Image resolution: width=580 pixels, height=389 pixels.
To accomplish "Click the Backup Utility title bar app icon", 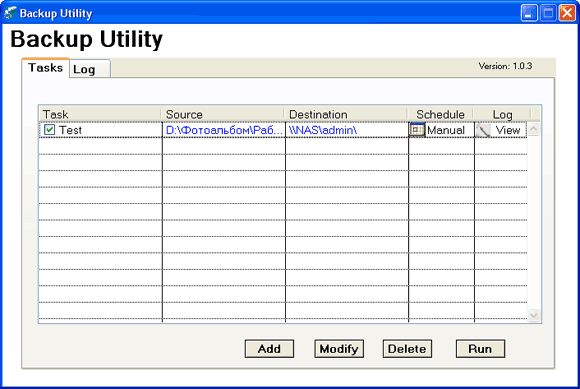I will point(10,13).
